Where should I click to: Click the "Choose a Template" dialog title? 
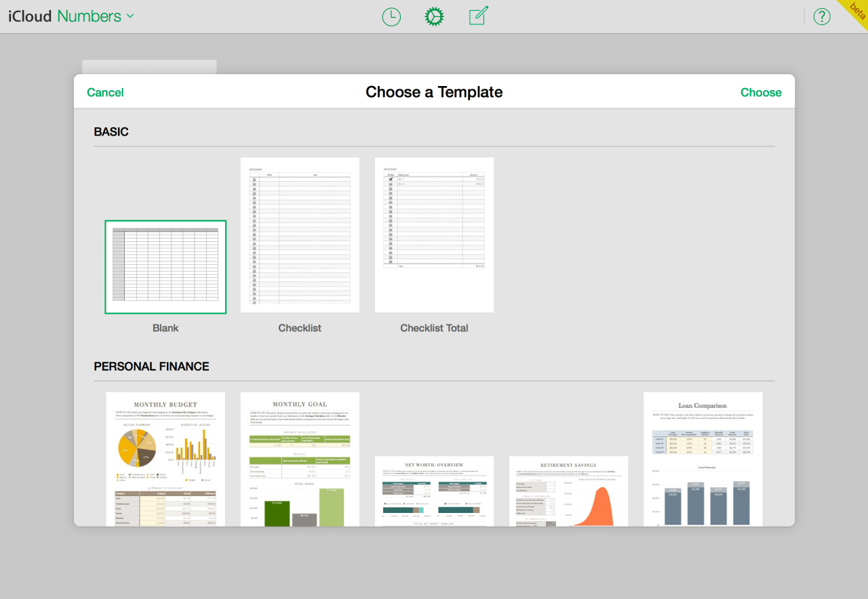(x=434, y=92)
